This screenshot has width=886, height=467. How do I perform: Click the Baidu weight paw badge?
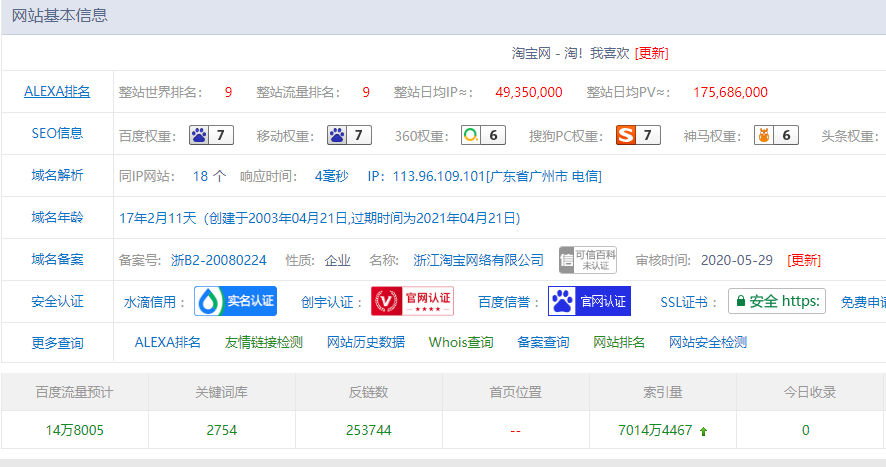[x=211, y=135]
